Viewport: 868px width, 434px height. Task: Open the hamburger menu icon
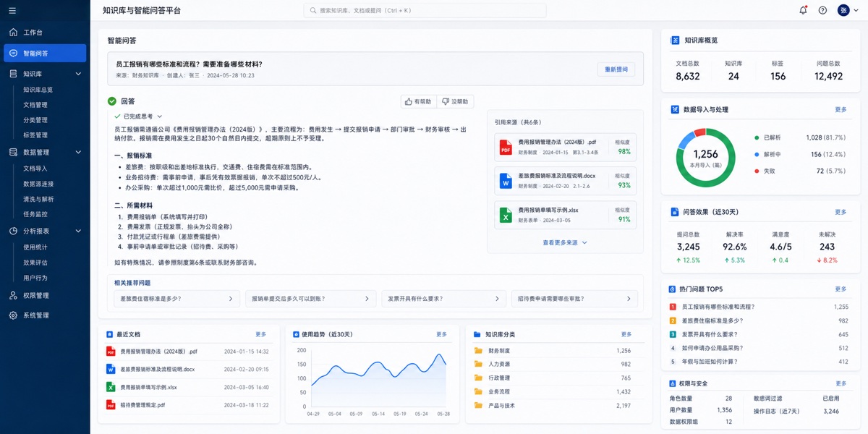12,10
